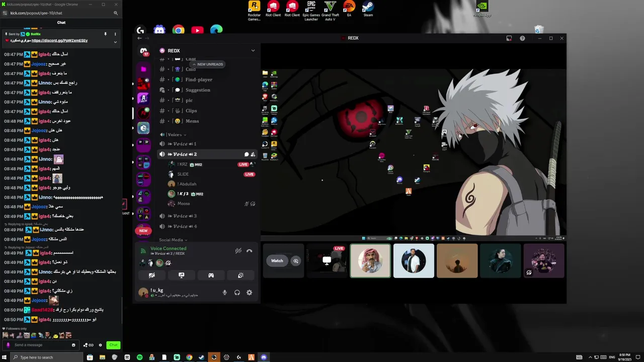This screenshot has width=644, height=362.
Task: Select user SLIDE in voice channel
Action: tap(211, 174)
